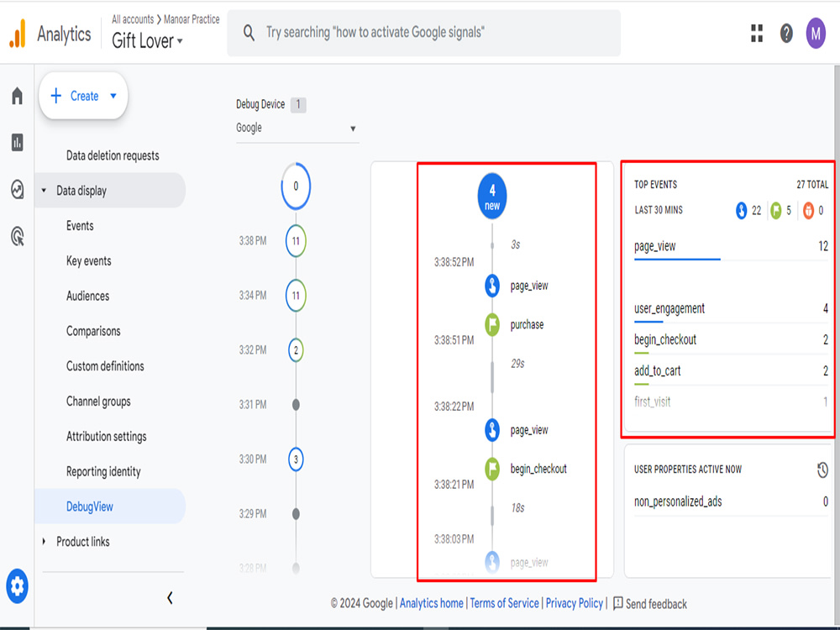The height and width of the screenshot is (630, 840).
Task: Open the Terms of Service link
Action: [x=504, y=604]
